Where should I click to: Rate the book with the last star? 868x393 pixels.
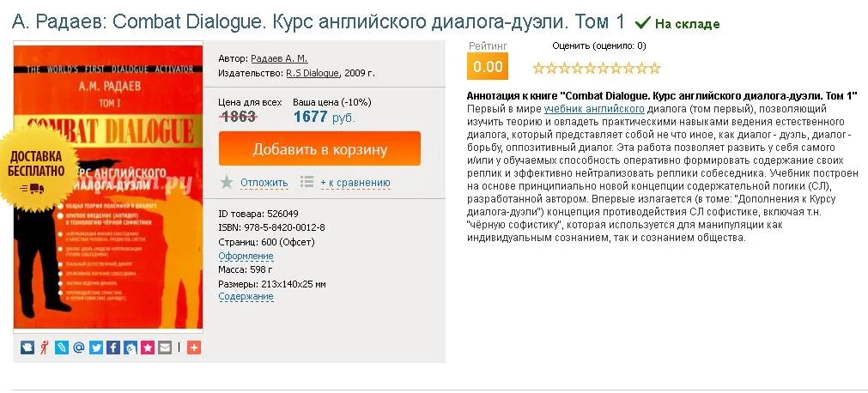(655, 68)
